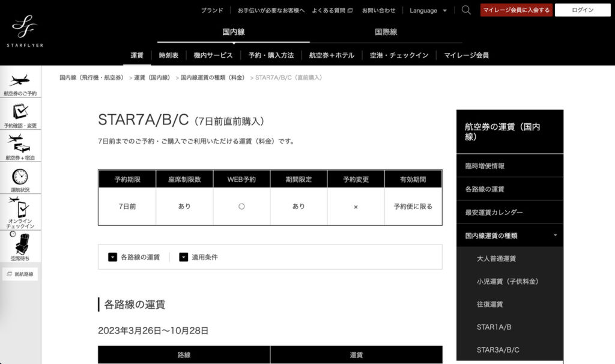The width and height of the screenshot is (615, 364).
Task: Open the オンラインチェックイン phone icon
Action: 20,212
